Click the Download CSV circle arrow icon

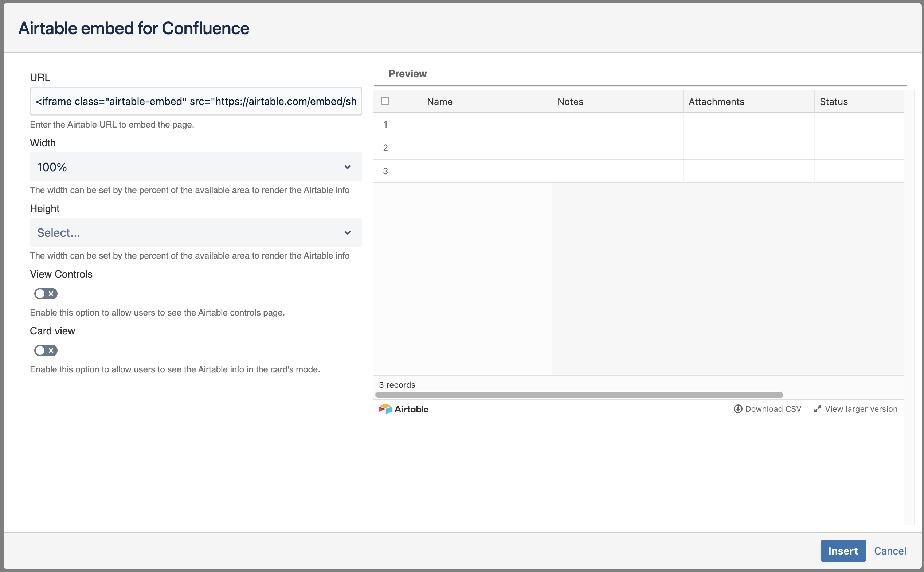[x=737, y=409]
